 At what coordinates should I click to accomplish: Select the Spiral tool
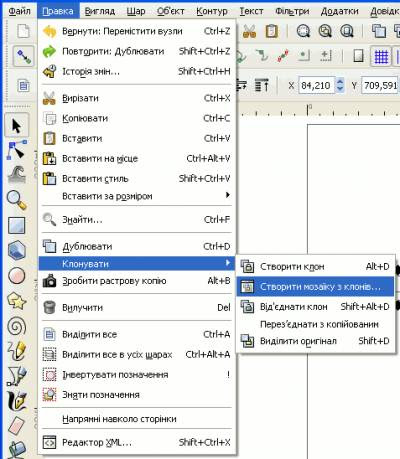(x=16, y=326)
